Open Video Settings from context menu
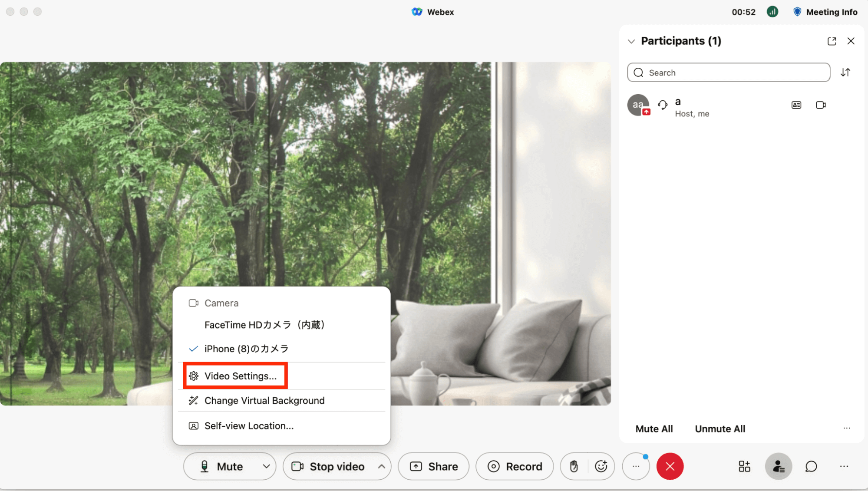Image resolution: width=868 pixels, height=491 pixels. tap(240, 376)
